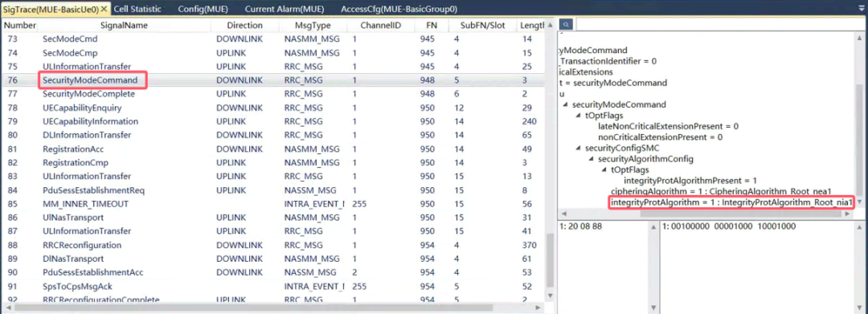
Task: Select the cipheringAlgorithm tree entry
Action: [721, 190]
